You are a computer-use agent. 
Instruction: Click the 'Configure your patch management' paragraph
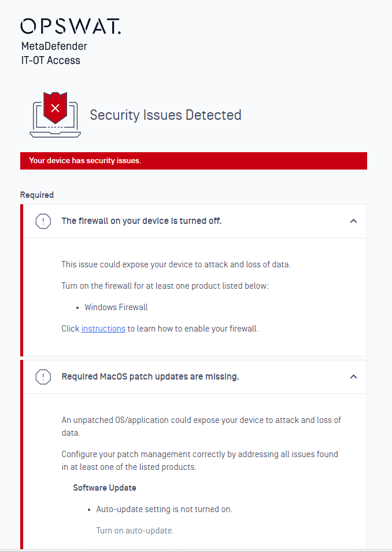pyautogui.click(x=200, y=461)
